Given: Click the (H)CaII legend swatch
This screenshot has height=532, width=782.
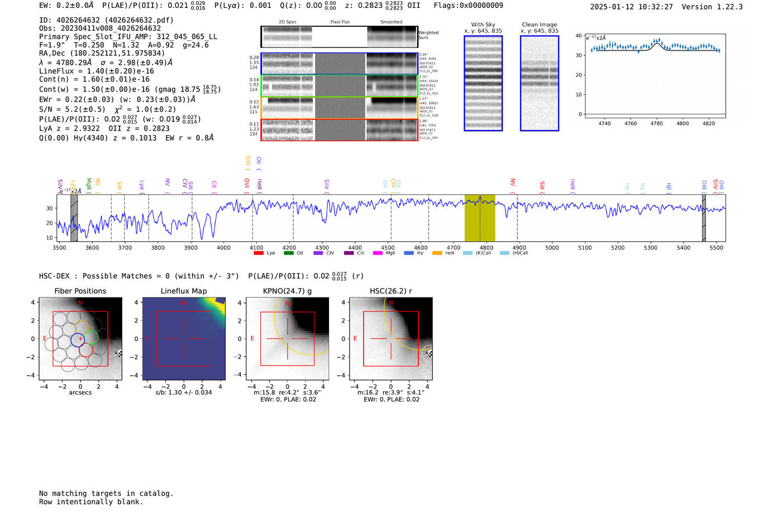Looking at the screenshot, I should 504,253.
